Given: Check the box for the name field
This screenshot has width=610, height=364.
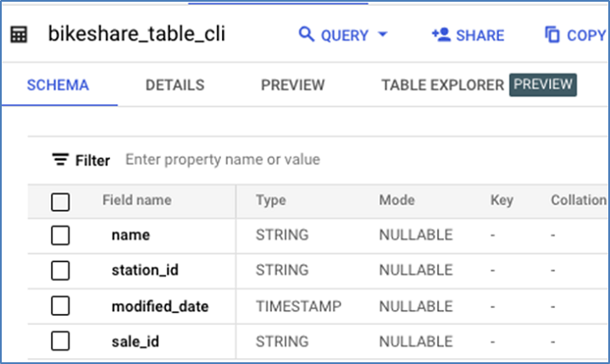Looking at the screenshot, I should click(60, 235).
